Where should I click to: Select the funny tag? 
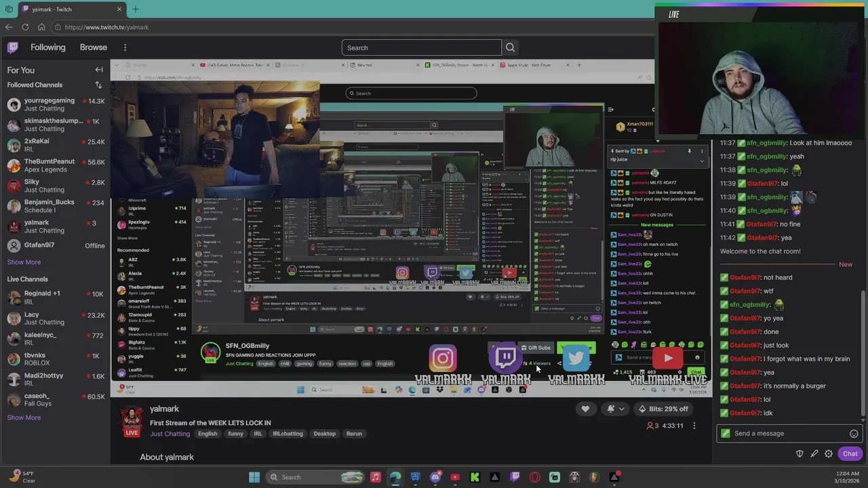click(x=235, y=434)
